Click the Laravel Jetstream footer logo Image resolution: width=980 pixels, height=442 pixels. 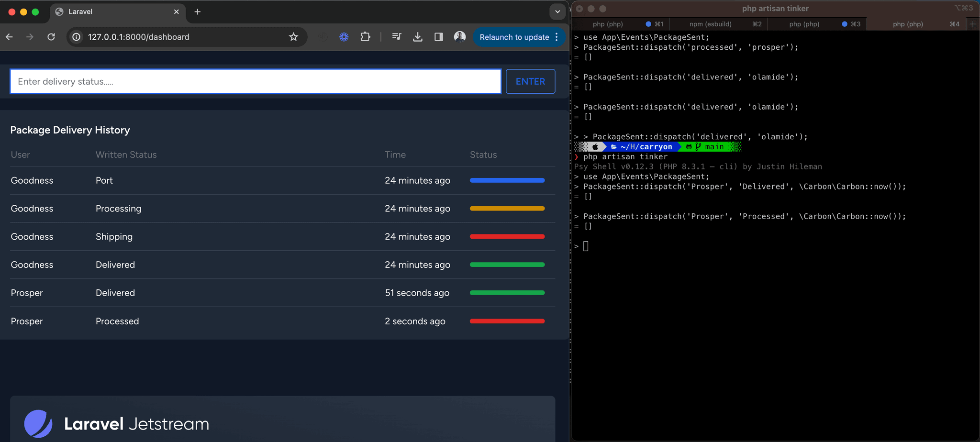38,423
